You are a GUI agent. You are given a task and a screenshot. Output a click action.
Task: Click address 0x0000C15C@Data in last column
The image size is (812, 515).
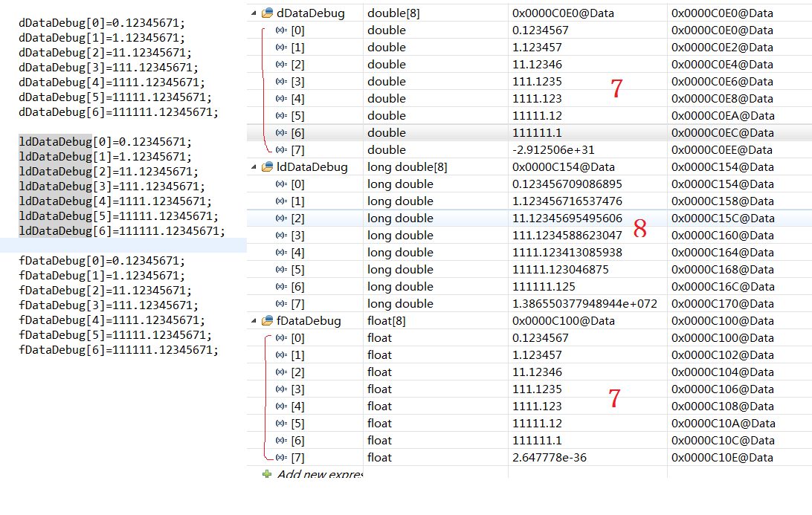(x=723, y=218)
